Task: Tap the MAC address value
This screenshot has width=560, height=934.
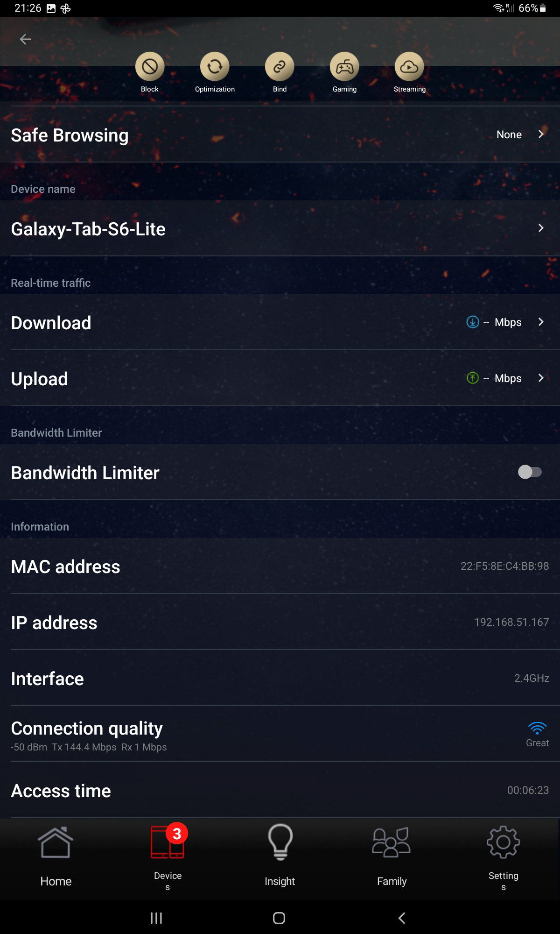Action: (x=504, y=566)
